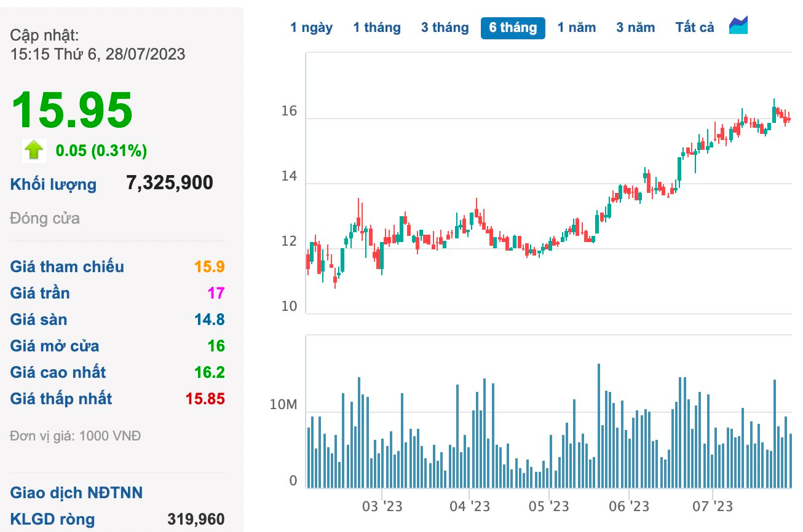
Task: Select the 1 tháng time range tab
Action: [377, 28]
